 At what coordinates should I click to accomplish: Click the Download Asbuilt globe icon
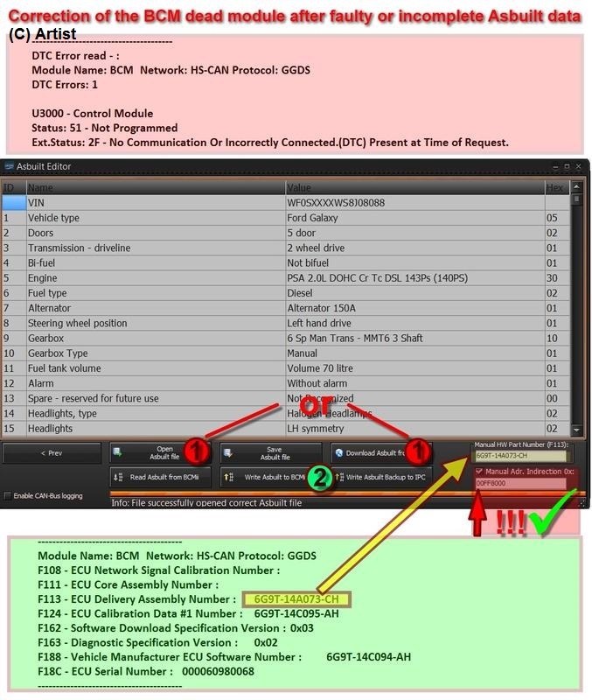pos(338,453)
